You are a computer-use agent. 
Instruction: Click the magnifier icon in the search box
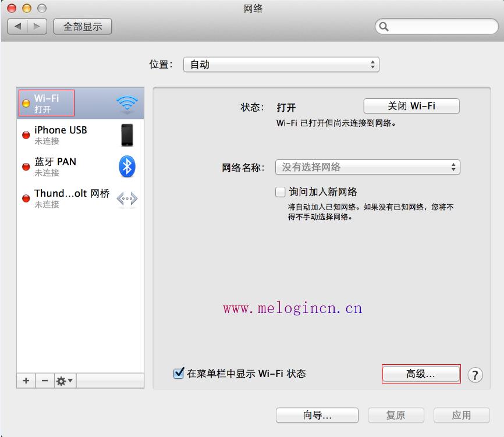click(x=384, y=27)
